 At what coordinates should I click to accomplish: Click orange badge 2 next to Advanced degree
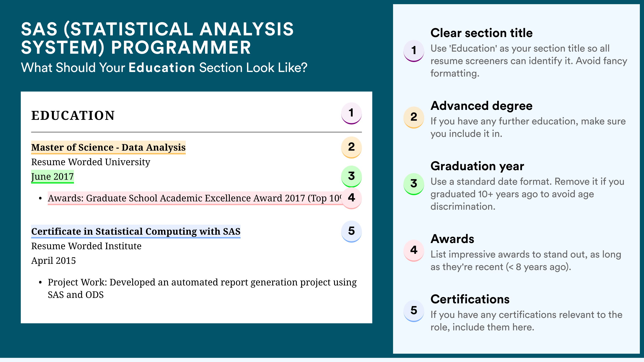coord(414,117)
